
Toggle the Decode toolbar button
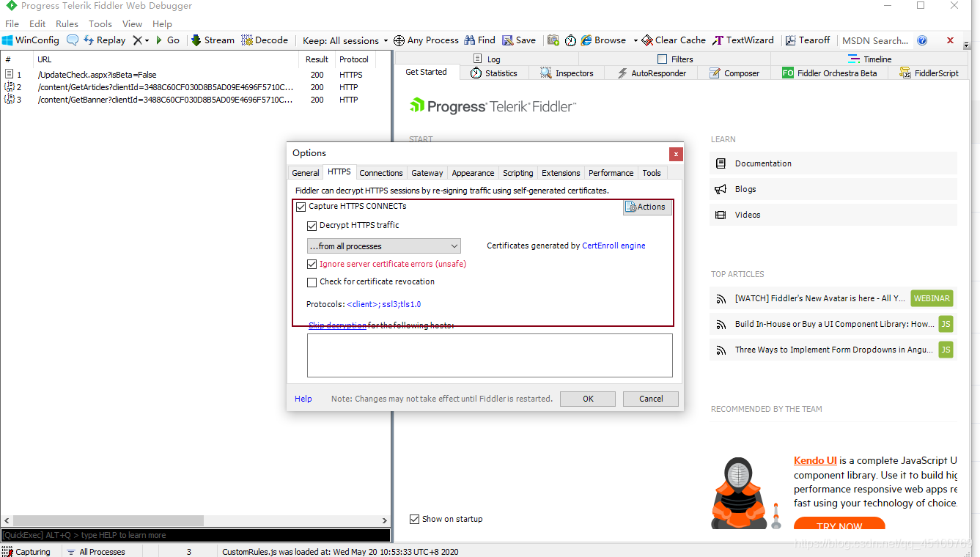tap(265, 40)
